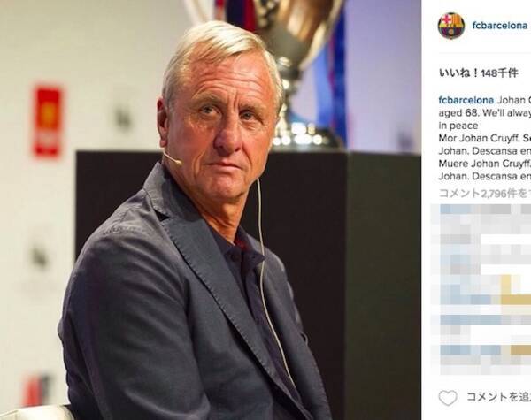
Task: Click the Descansa line below 'Mor Johan Cruyff'
Action: click(x=485, y=150)
